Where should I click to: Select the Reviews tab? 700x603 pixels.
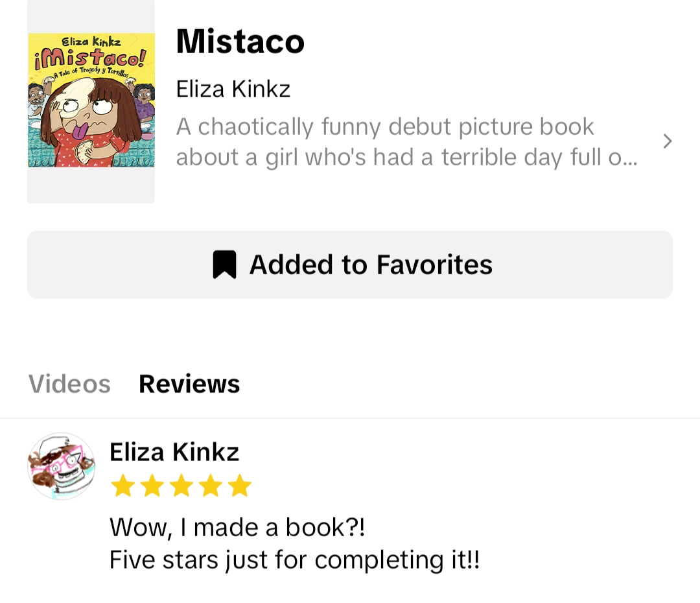tap(189, 384)
